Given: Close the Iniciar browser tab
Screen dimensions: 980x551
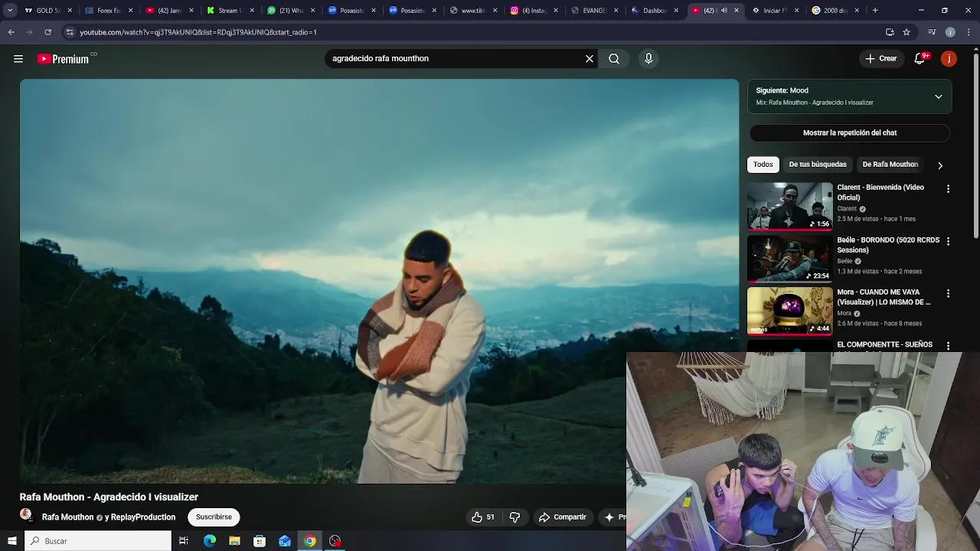Looking at the screenshot, I should click(797, 11).
